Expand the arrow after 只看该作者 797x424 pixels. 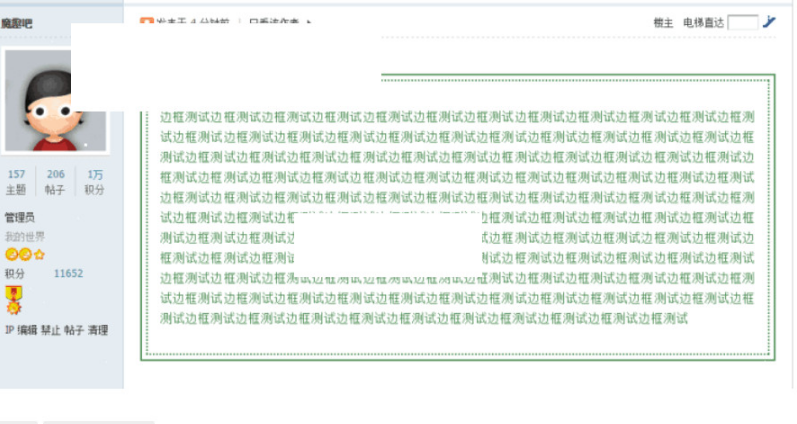309,22
